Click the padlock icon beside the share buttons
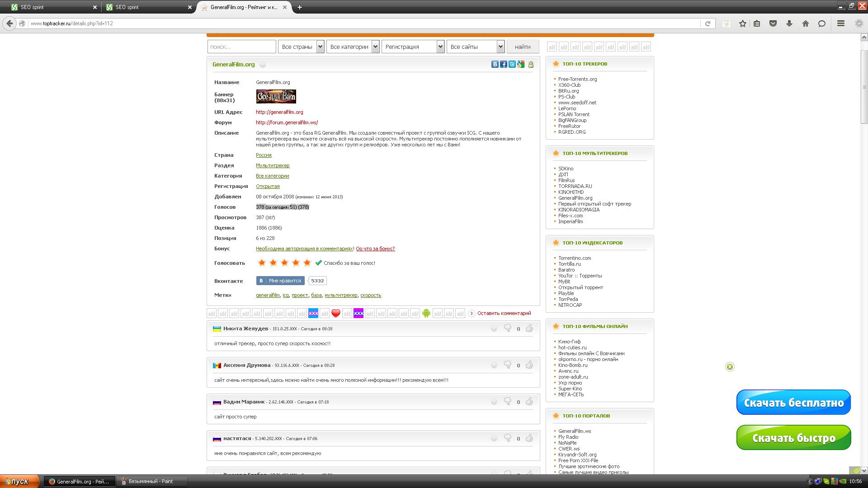This screenshot has width=868, height=488. (531, 65)
